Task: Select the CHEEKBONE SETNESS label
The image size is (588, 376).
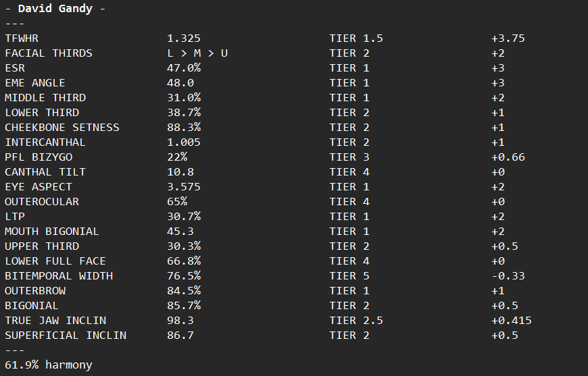Action: 62,128
